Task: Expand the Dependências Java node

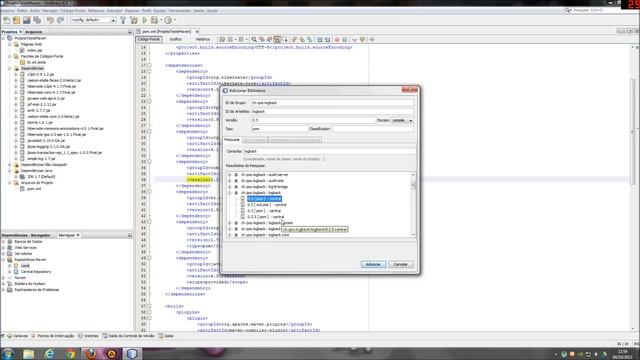Action: point(10,171)
